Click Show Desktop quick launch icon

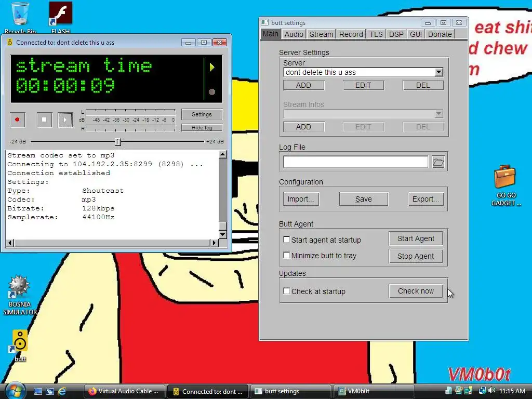pos(37,391)
